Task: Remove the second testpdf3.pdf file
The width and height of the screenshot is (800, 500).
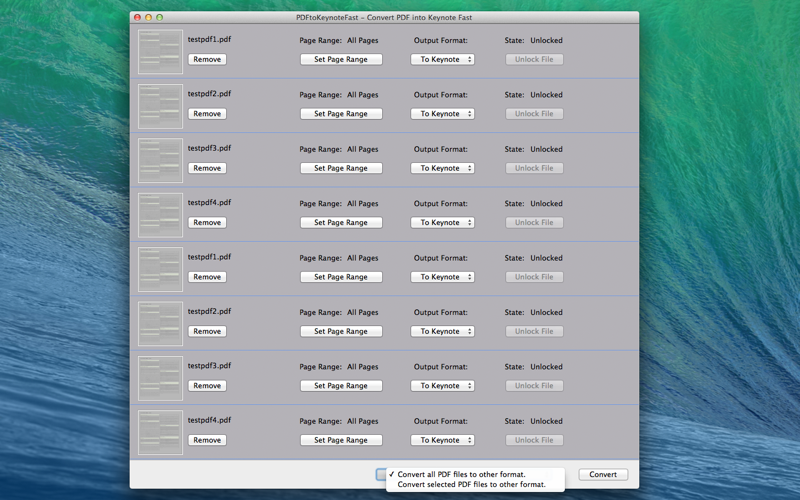Action: pyautogui.click(x=207, y=386)
